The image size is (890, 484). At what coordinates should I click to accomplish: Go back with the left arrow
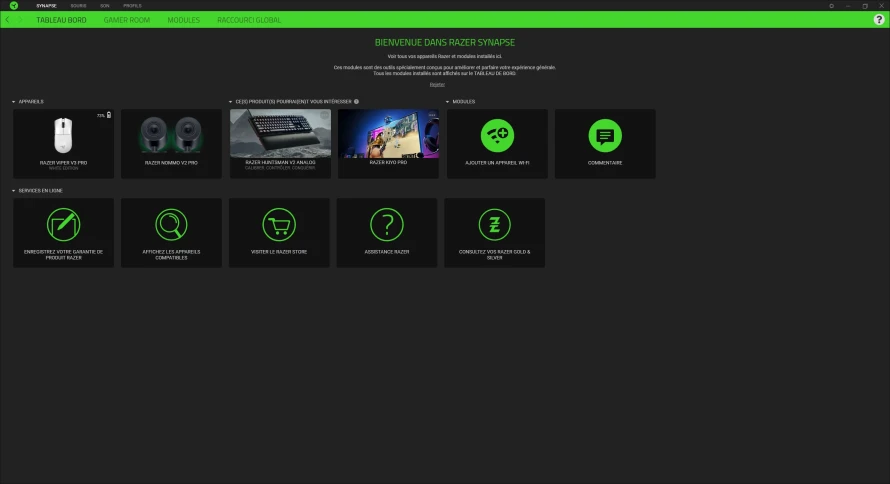(7, 20)
